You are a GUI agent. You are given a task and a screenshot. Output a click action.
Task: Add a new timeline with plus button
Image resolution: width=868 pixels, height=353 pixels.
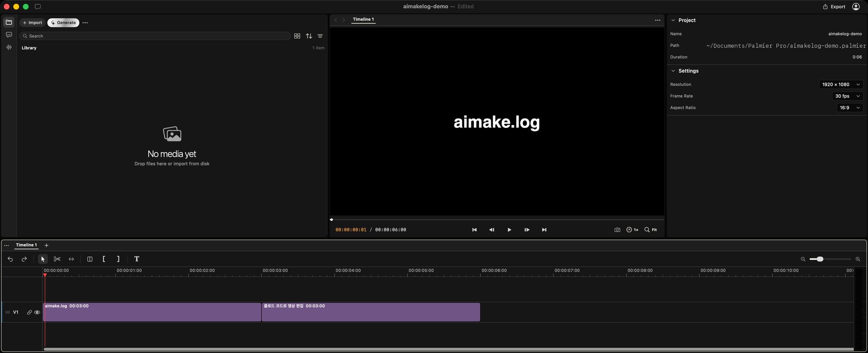pos(46,245)
